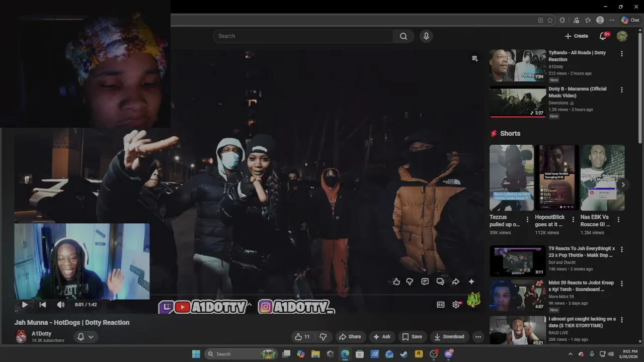The image size is (644, 362).
Task: Open the Windows Start menu
Action: (196, 354)
